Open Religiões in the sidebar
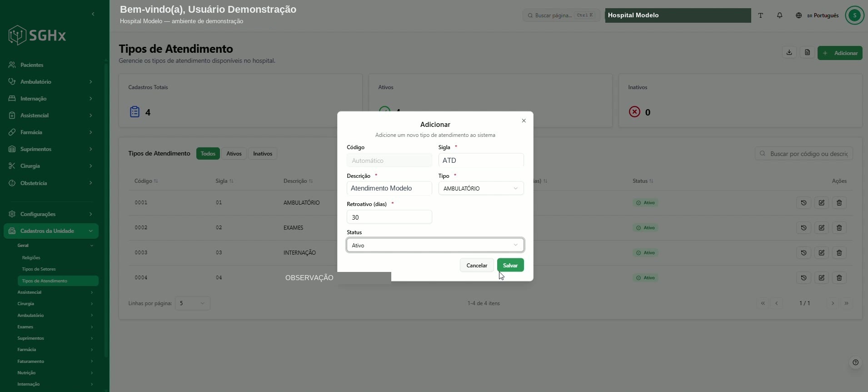This screenshot has width=868, height=392. 31,258
